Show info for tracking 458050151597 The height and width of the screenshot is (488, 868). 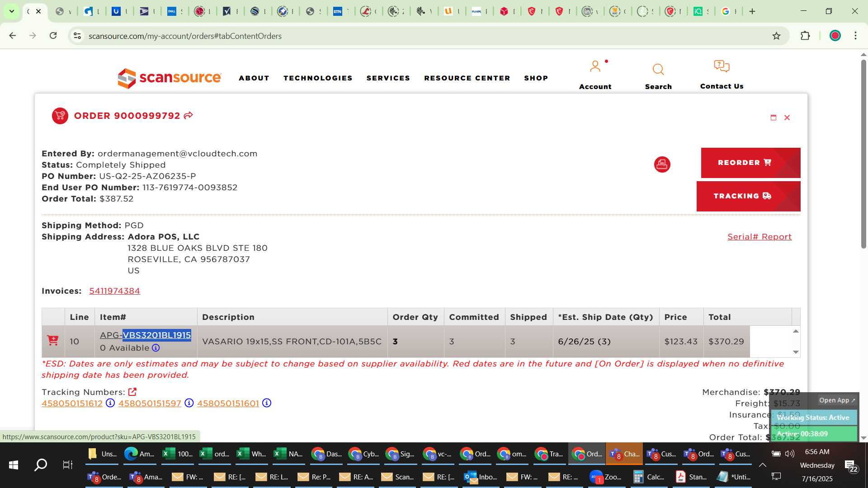coord(189,403)
